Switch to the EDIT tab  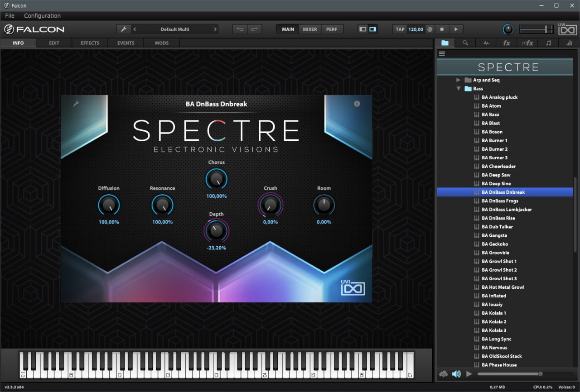tap(54, 43)
